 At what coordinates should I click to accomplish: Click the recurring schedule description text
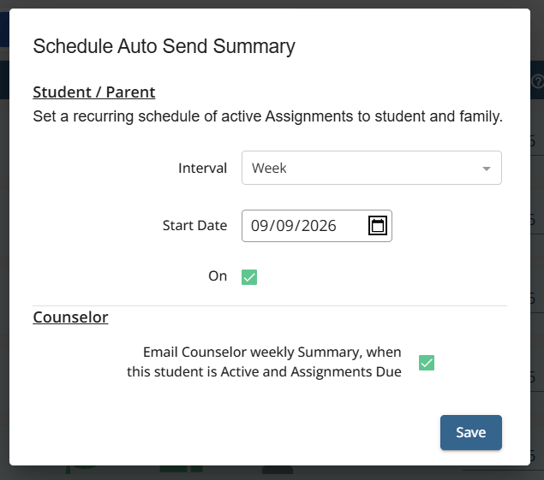point(267,117)
